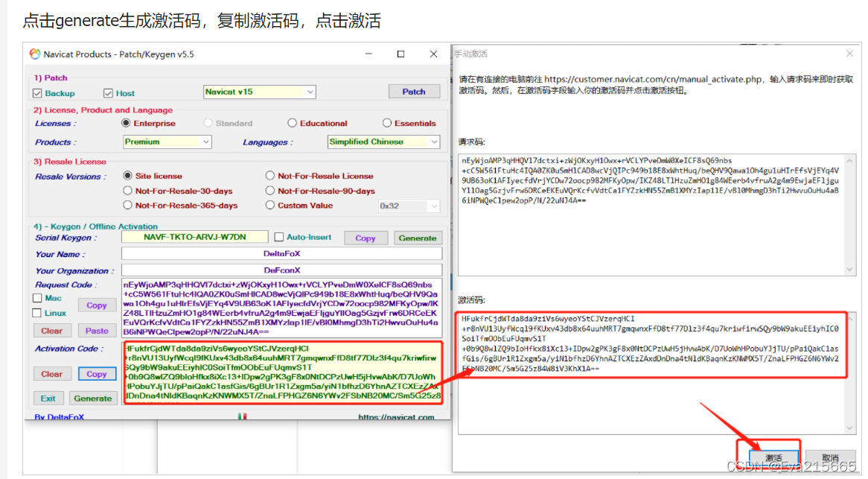Select the Essentials license radio
Viewport: 868px width, 479px height.
pyautogui.click(x=387, y=123)
